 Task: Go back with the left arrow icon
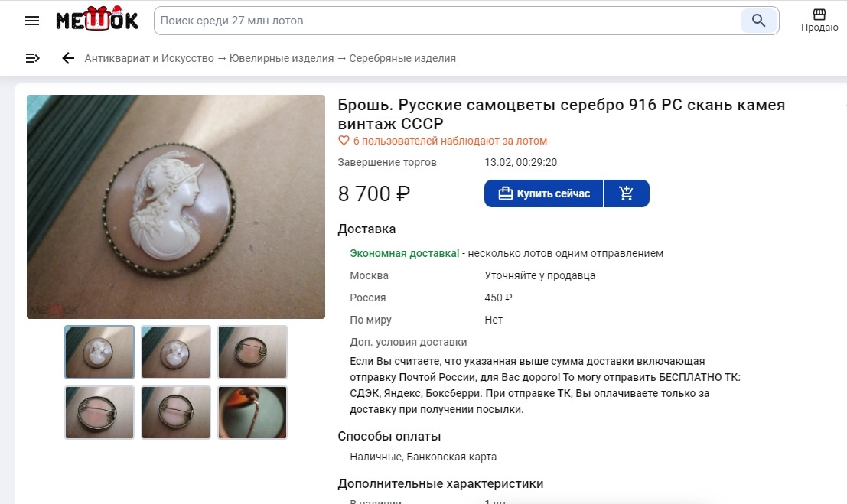[x=67, y=58]
